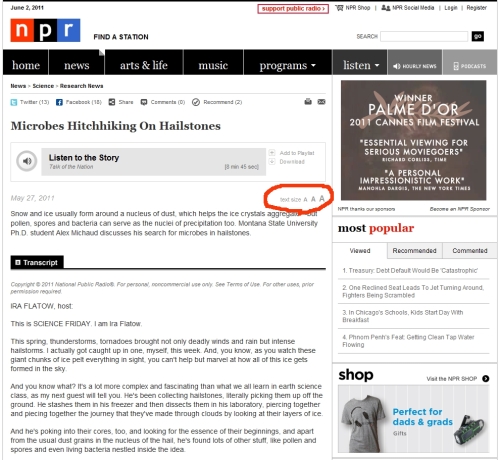The image size is (500, 460).
Task: Click the Talk of the Nation link
Action: click(71, 167)
